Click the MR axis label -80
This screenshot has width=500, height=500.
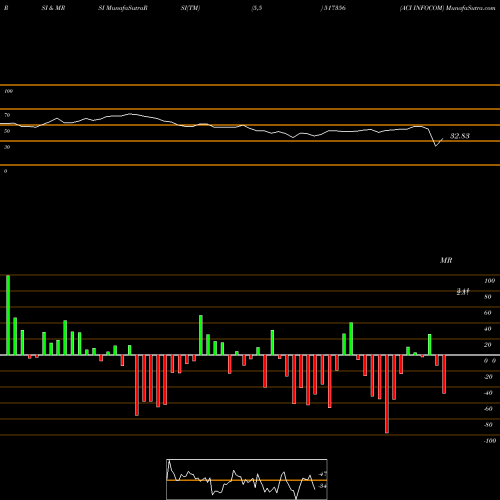coord(488,425)
